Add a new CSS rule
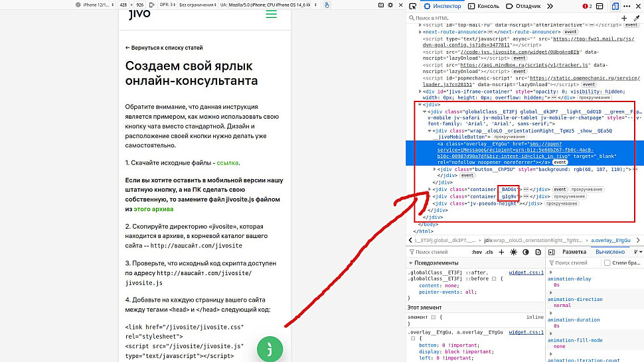644x362 pixels. (501, 252)
